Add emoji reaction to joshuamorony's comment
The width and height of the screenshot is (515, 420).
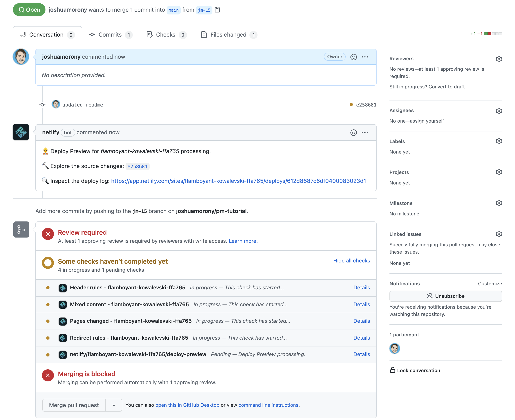[353, 57]
